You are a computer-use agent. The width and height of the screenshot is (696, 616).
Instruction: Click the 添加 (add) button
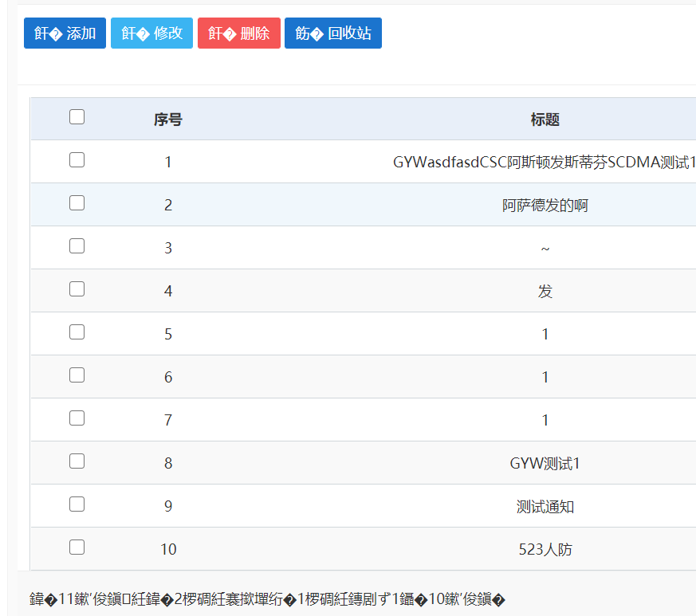[x=65, y=33]
